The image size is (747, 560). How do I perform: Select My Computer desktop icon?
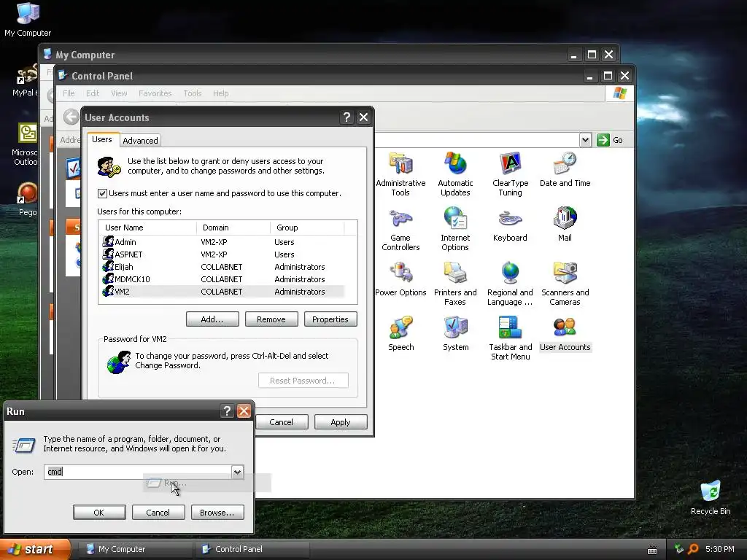(28, 19)
